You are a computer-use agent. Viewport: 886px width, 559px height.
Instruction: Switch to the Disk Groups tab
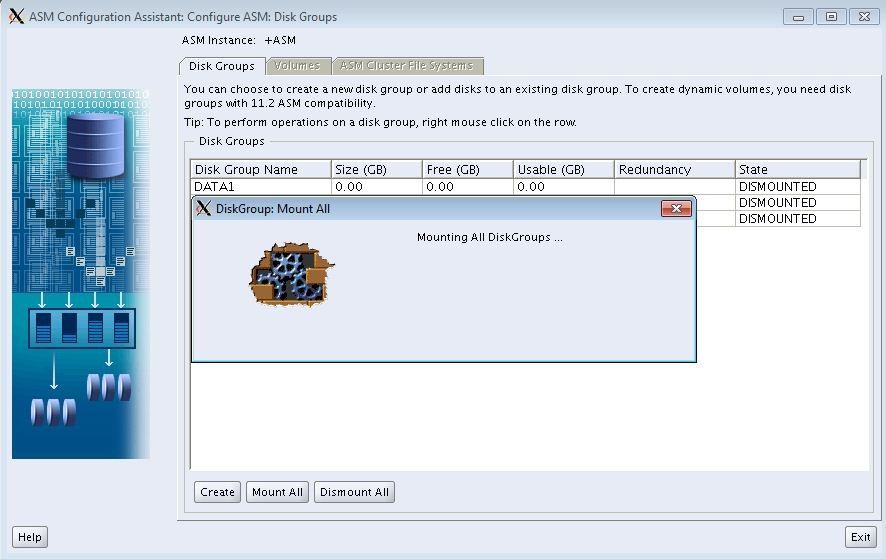[222, 66]
